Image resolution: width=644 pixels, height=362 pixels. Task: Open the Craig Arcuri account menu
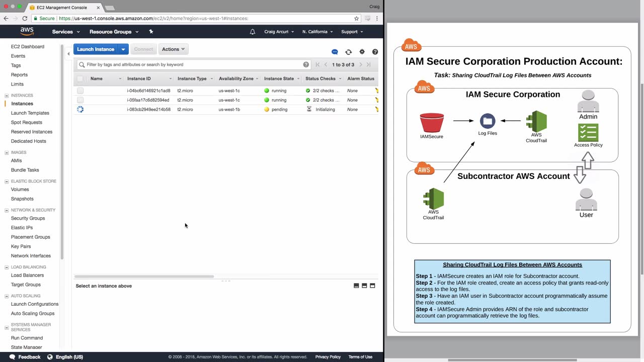click(279, 32)
